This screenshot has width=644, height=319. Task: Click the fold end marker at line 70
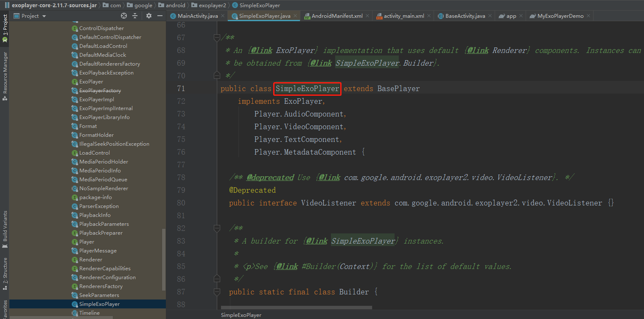[x=217, y=76]
